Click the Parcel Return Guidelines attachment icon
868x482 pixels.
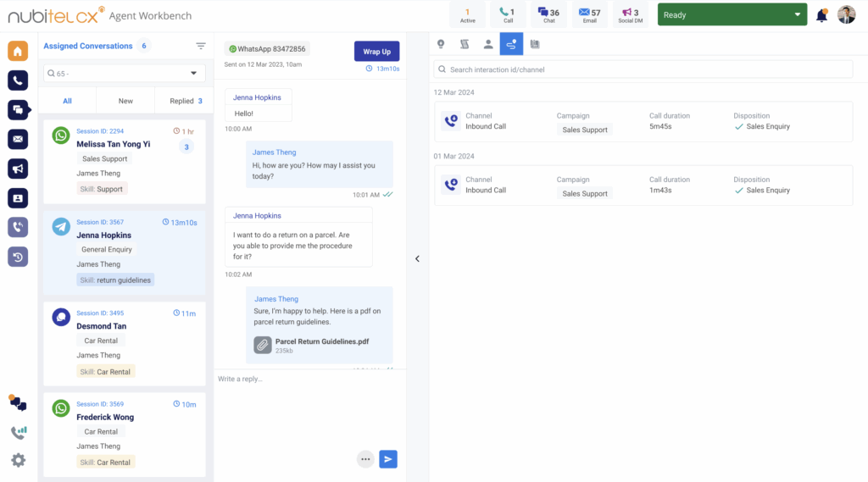(263, 345)
